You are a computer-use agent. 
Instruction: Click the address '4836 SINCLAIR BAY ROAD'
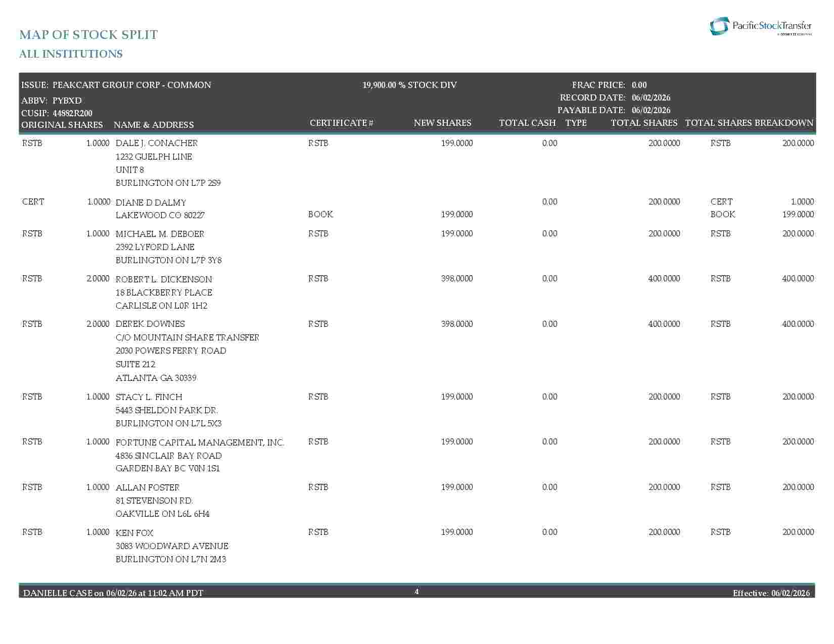169,456
